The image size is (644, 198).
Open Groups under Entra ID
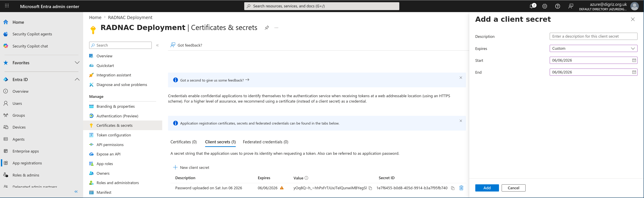click(x=19, y=115)
